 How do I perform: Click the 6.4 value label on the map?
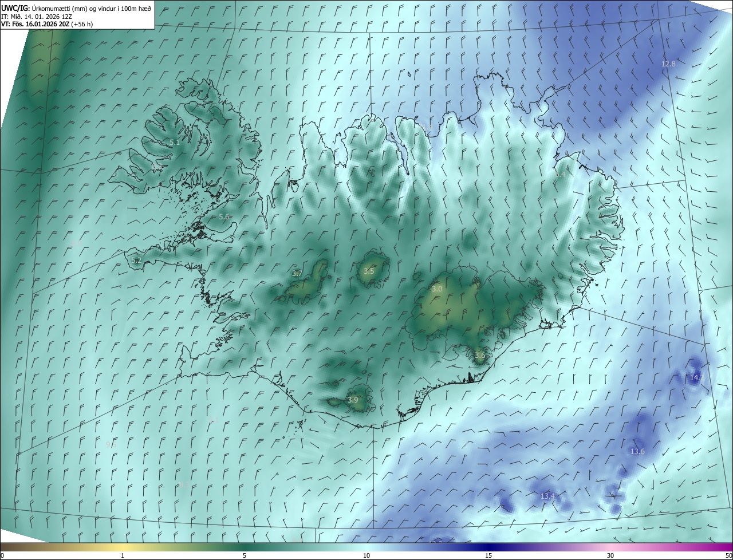pos(560,174)
